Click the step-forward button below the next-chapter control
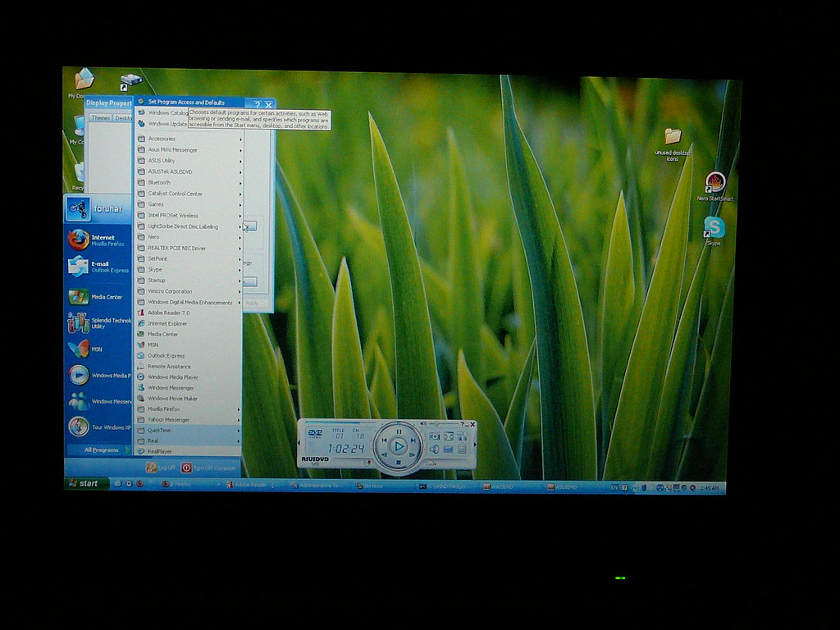The height and width of the screenshot is (630, 840). [x=412, y=454]
